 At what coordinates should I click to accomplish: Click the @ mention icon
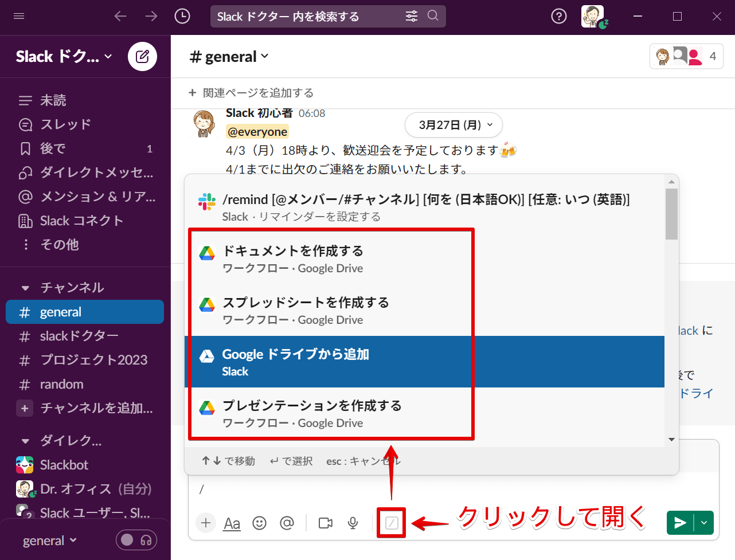pyautogui.click(x=287, y=523)
